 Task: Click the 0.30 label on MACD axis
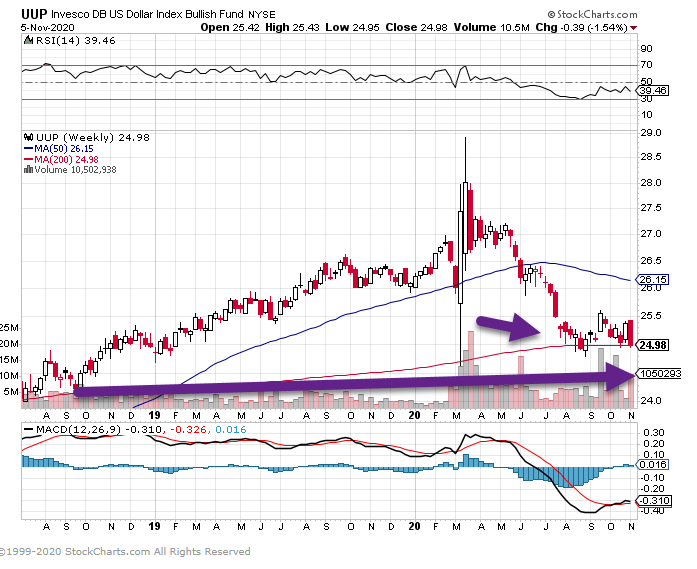tap(653, 433)
